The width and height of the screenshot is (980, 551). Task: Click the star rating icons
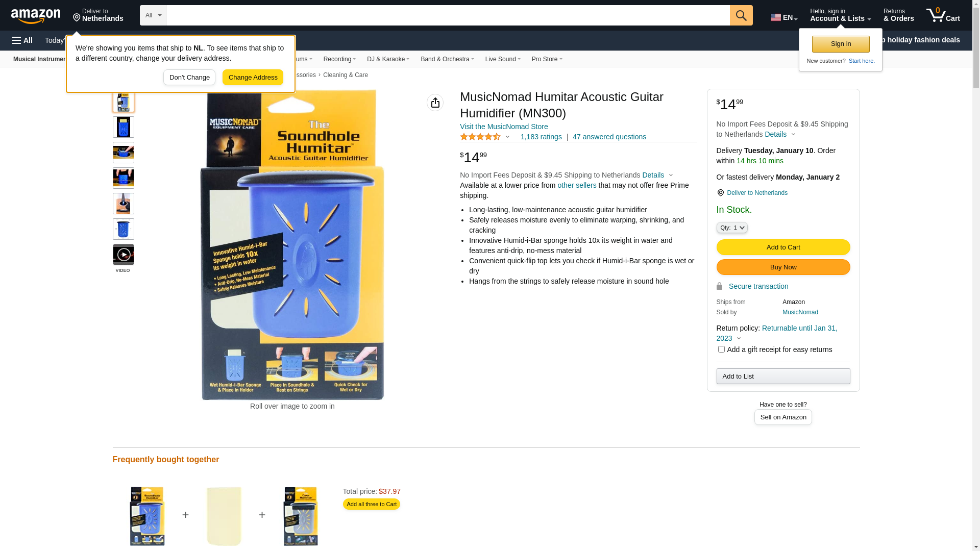[x=480, y=137]
